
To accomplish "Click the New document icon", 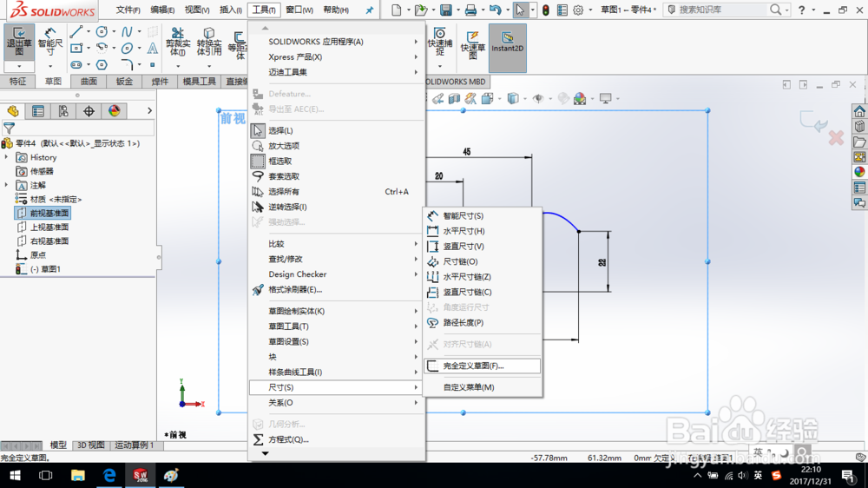I will pos(397,10).
